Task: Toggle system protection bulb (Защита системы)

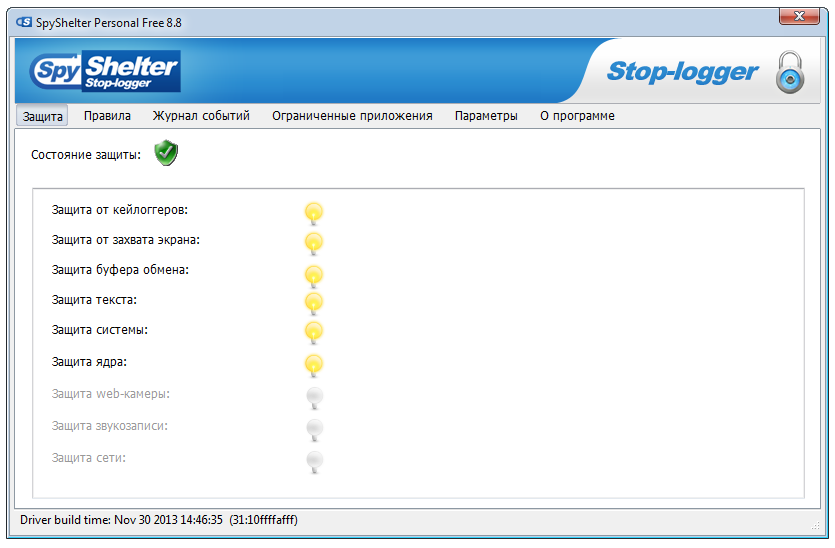Action: (x=314, y=332)
